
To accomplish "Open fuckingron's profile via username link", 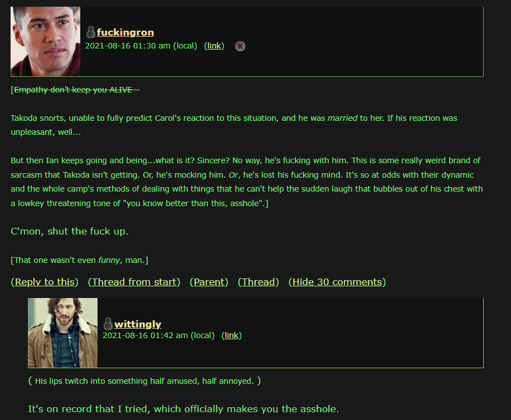I will pyautogui.click(x=125, y=32).
